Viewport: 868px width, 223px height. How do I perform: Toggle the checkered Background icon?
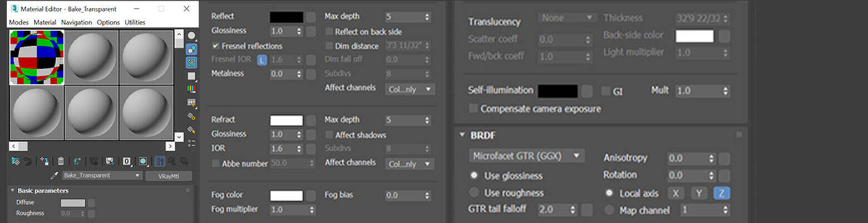(x=191, y=62)
